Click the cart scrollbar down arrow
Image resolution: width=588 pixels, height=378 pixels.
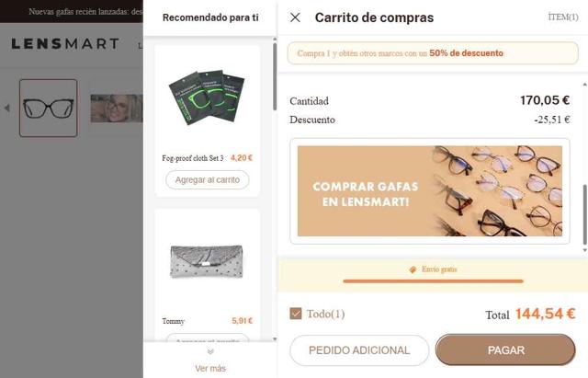(584, 250)
